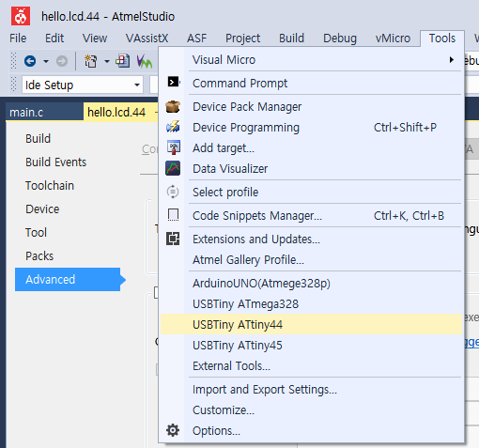
Task: Open the Debug menu
Action: tap(340, 39)
